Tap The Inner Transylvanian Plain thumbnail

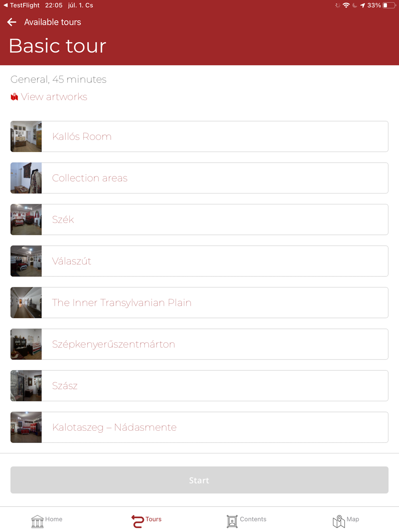click(x=26, y=303)
